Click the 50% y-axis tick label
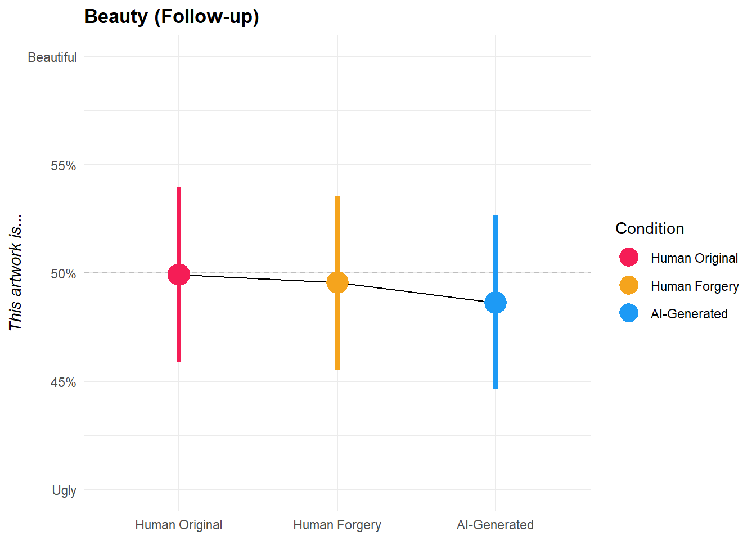756x540 pixels. (x=63, y=274)
